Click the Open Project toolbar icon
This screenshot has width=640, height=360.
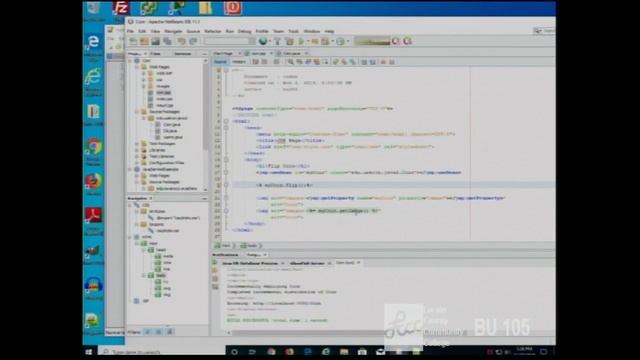[x=156, y=41]
